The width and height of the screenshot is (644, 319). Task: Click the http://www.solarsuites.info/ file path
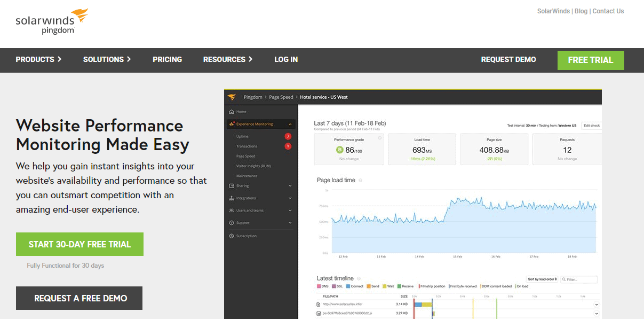click(343, 304)
